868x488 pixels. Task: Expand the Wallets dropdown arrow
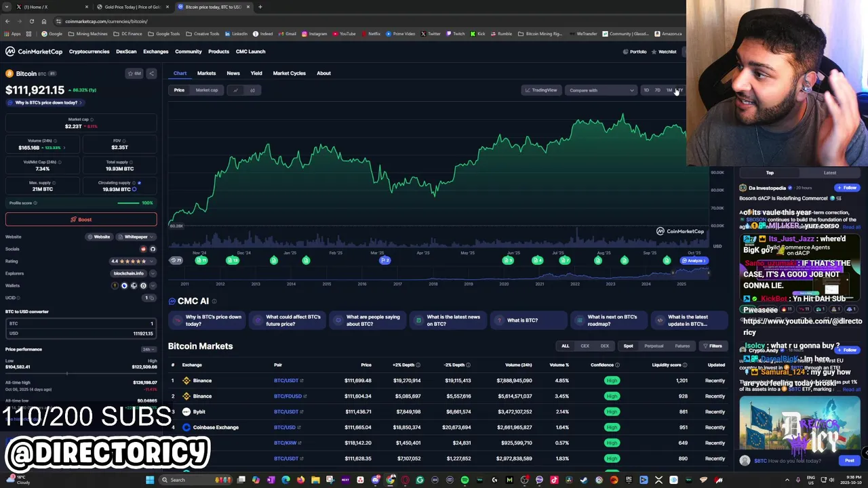(152, 285)
